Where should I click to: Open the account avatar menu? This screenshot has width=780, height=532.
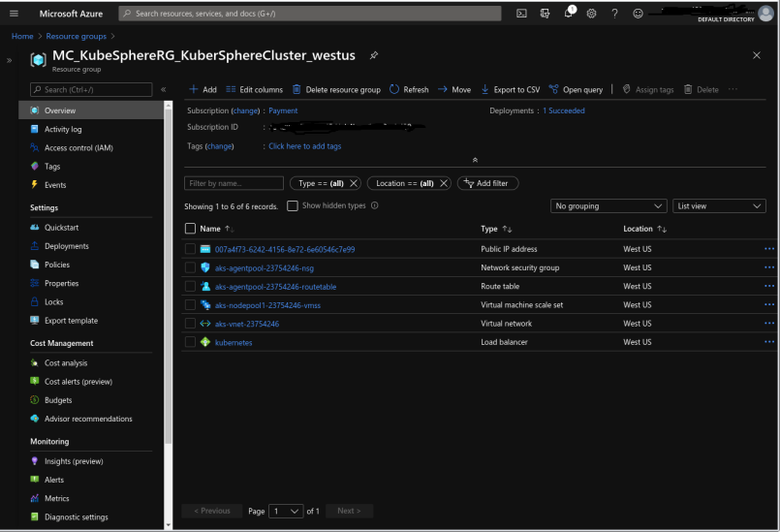coord(765,14)
